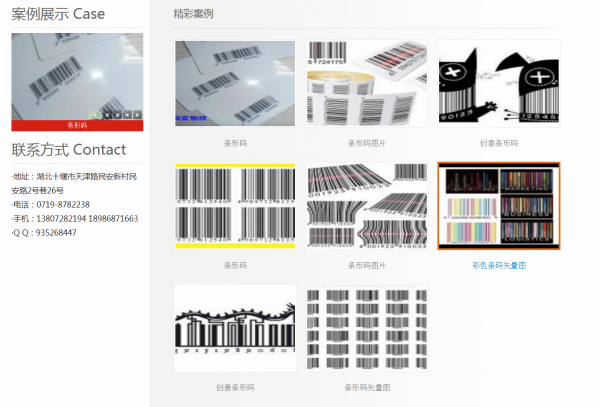Go to slide 4 in the carousel
Viewport: 600px width, 407px height.
126,115
